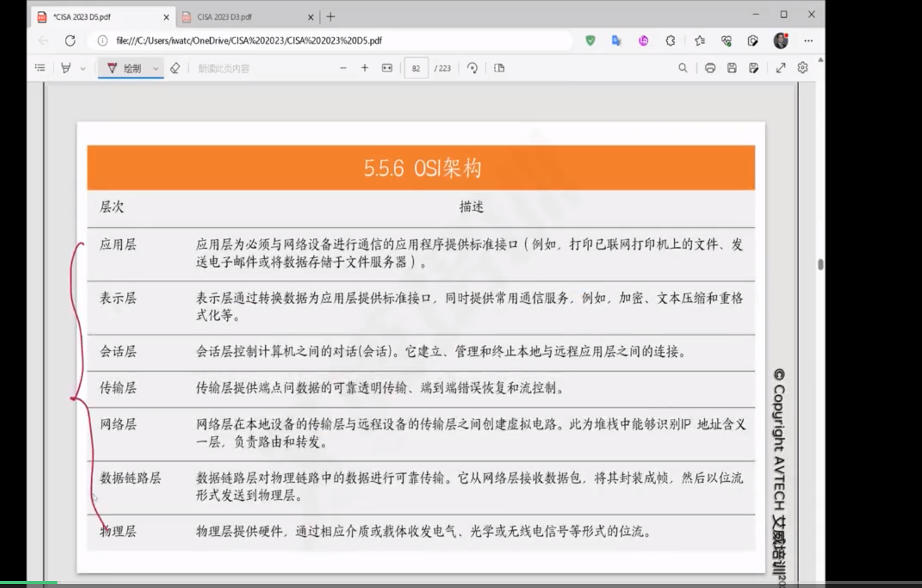Click the '网络层' row label
922x588 pixels.
(x=118, y=424)
